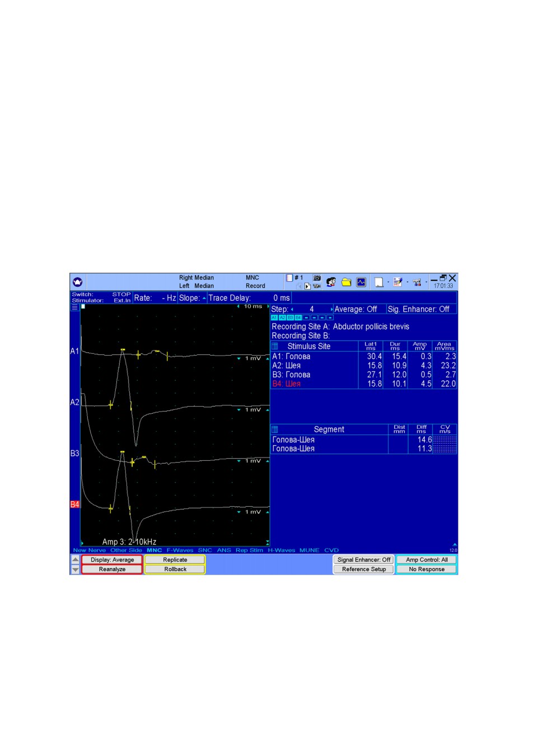The height and width of the screenshot is (756, 534).
Task: Open Reference Setup button
Action: click(364, 569)
